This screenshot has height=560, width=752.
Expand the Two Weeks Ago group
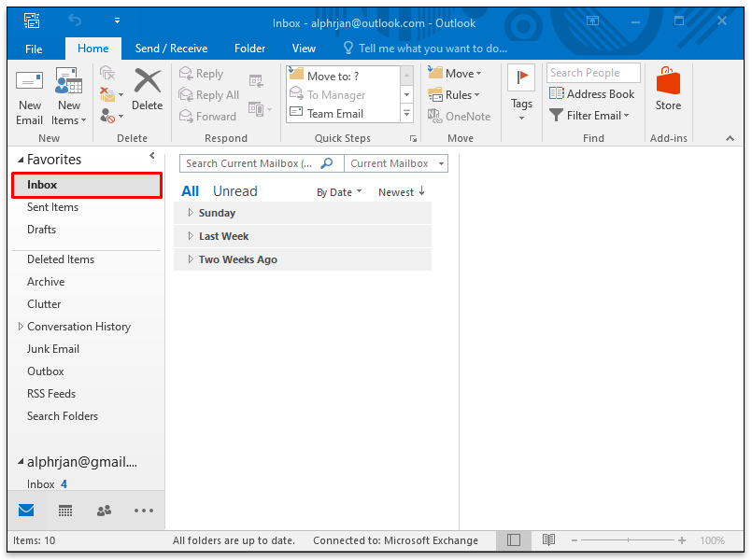coord(191,259)
